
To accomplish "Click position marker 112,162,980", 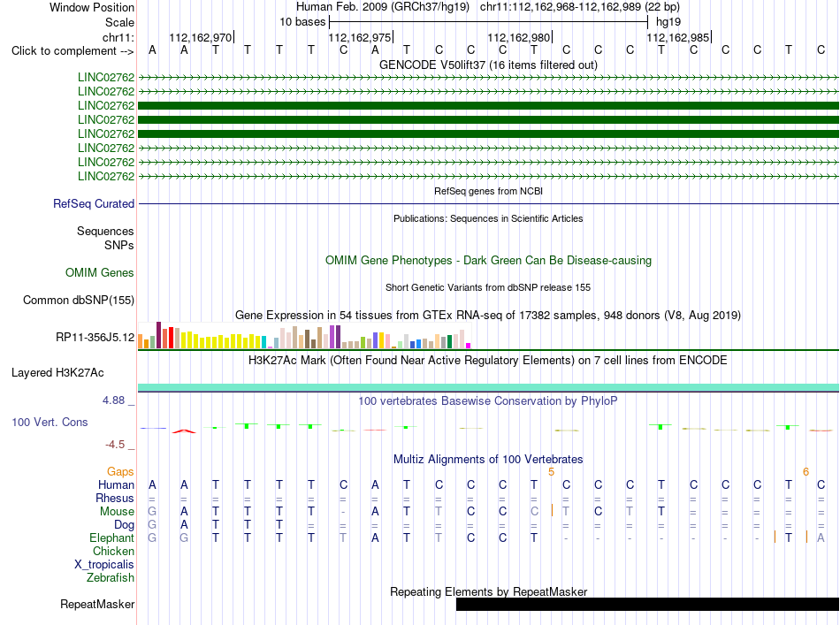I will pos(518,37).
